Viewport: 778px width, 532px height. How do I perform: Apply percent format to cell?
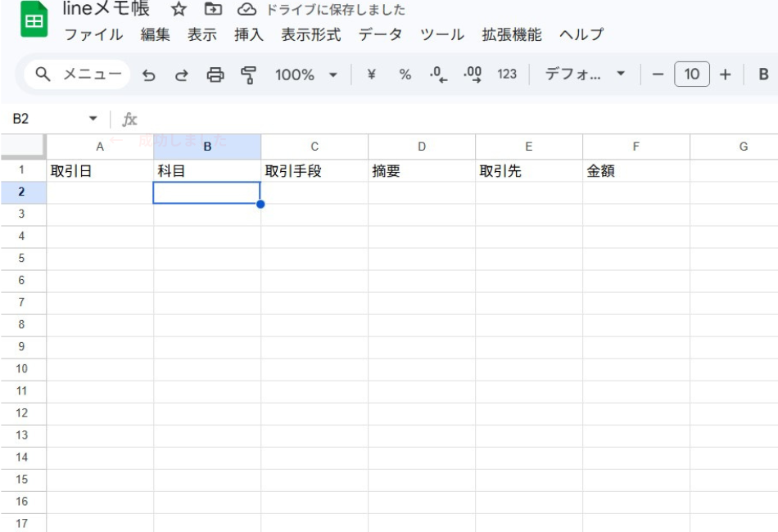tap(404, 74)
